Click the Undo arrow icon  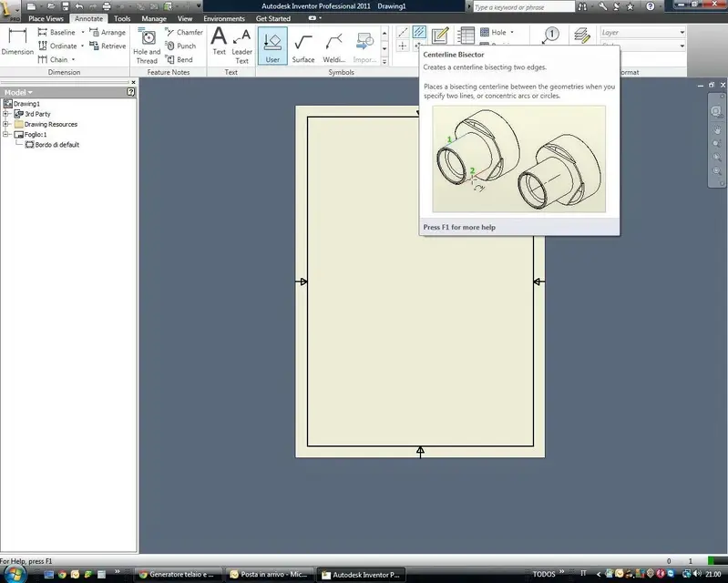click(x=79, y=6)
